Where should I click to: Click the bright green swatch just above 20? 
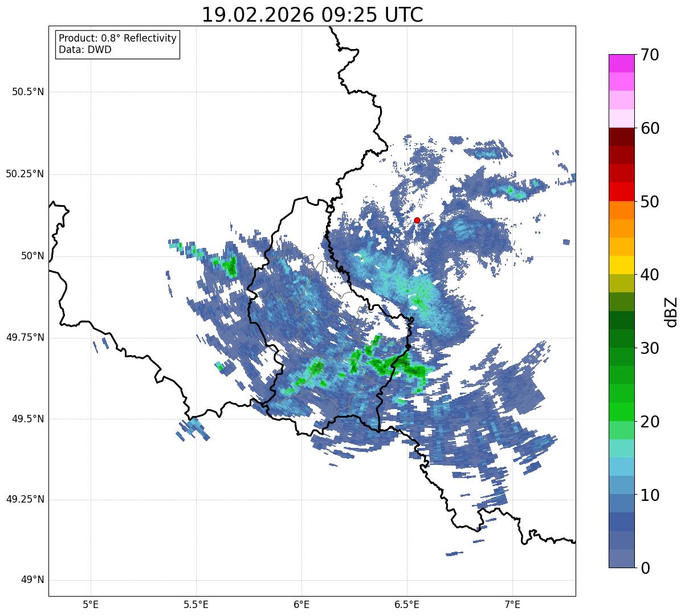[622, 411]
